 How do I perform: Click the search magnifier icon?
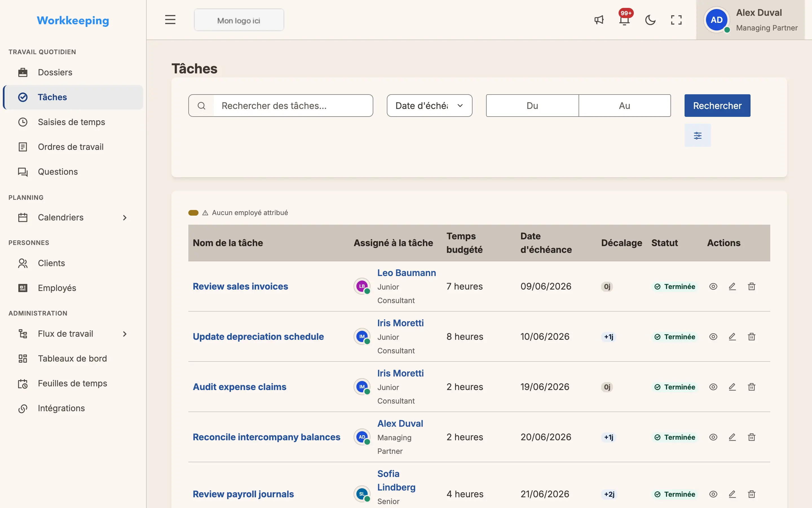(x=201, y=106)
